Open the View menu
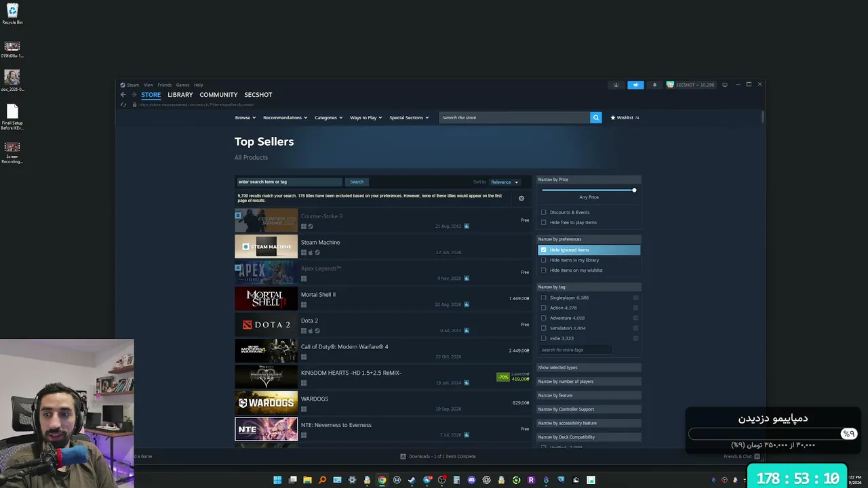The height and width of the screenshot is (488, 868). click(148, 85)
